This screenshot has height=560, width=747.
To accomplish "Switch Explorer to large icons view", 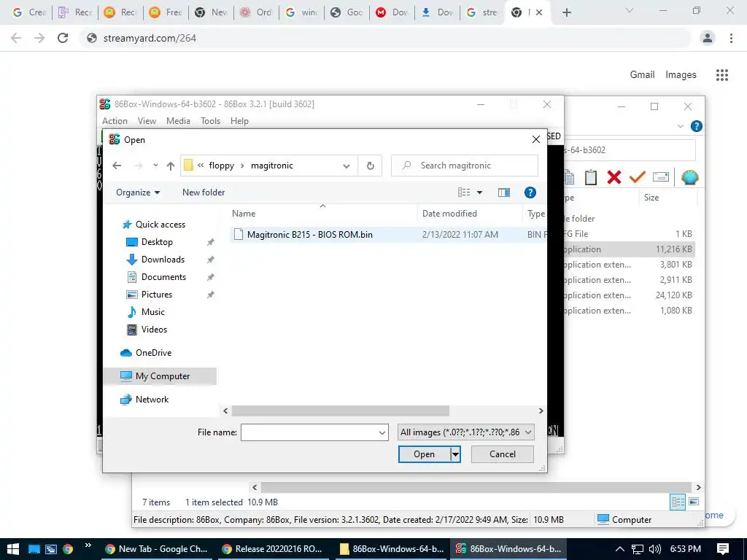I will tap(694, 502).
